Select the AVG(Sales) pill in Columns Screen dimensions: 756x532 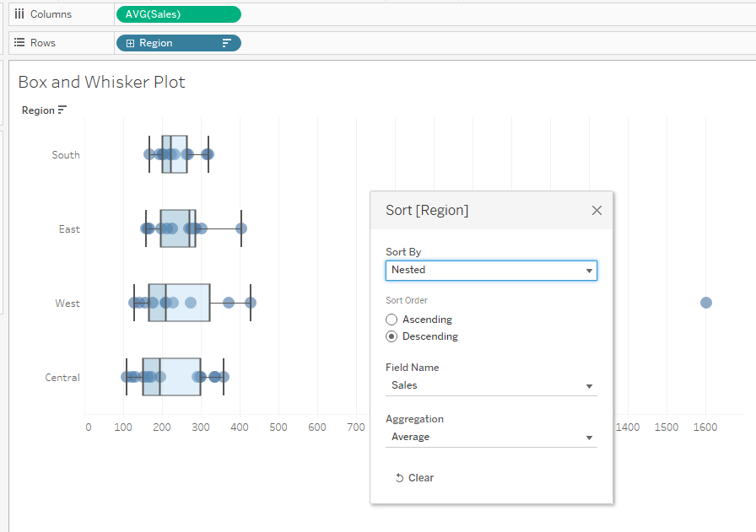(x=177, y=14)
